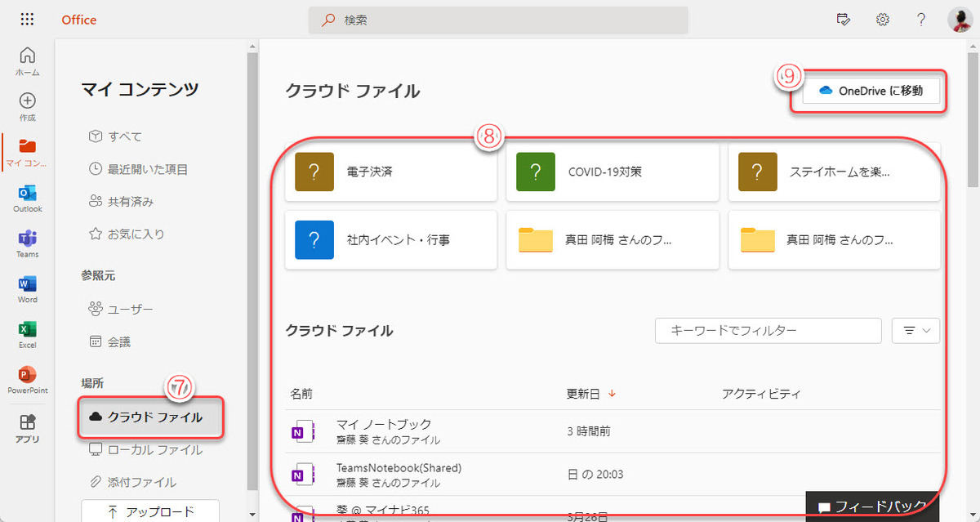
Task: Open the COVID-19対策 card
Action: click(612, 172)
